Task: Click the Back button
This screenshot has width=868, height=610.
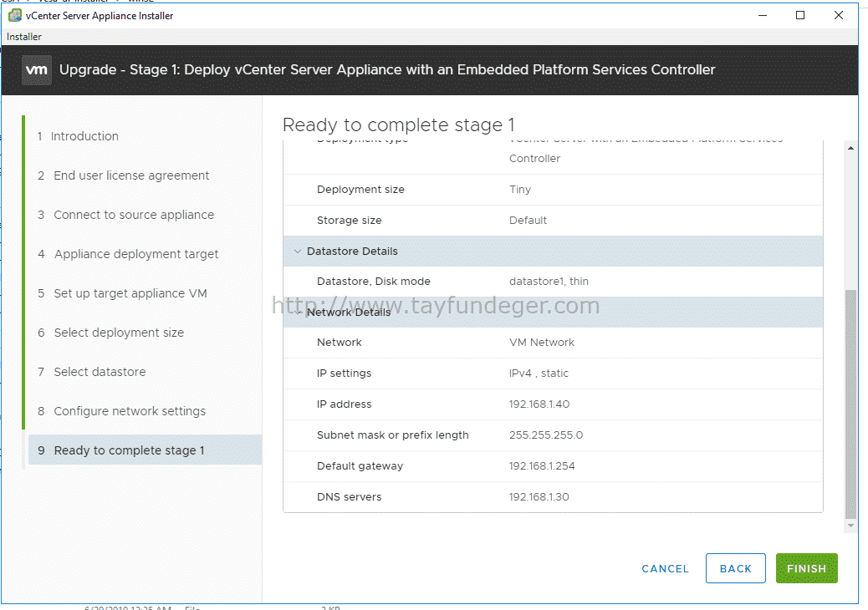Action: tap(736, 568)
